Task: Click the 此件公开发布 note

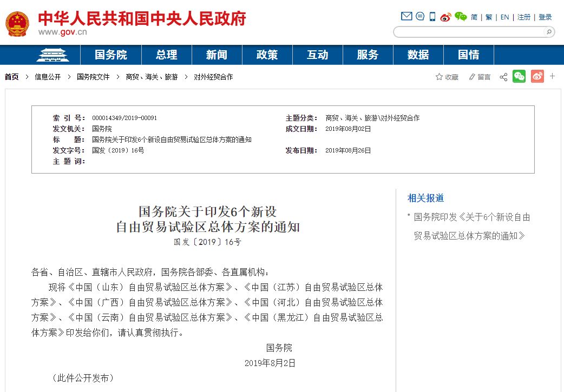Action: coord(83,378)
